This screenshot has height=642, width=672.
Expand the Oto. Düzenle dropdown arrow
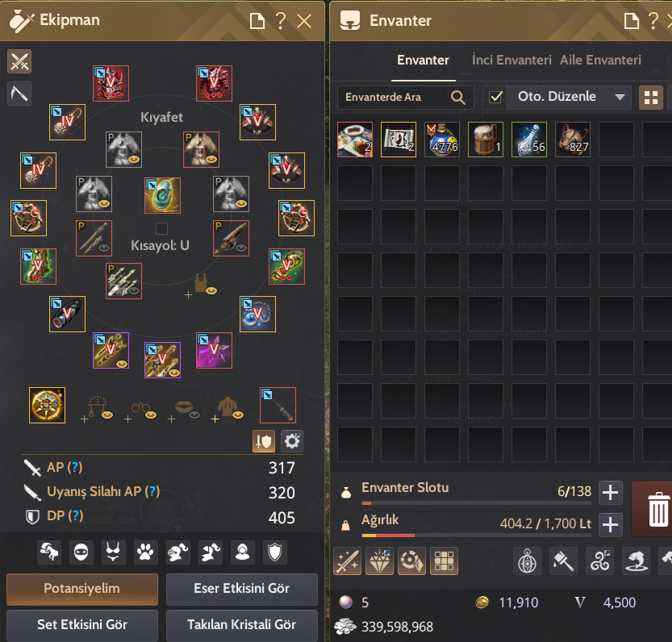point(620,98)
